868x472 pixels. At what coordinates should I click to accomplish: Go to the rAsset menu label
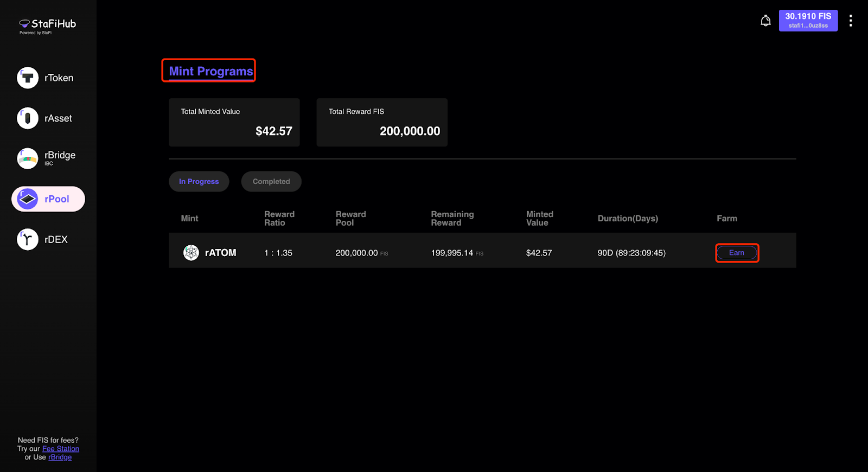(58, 118)
